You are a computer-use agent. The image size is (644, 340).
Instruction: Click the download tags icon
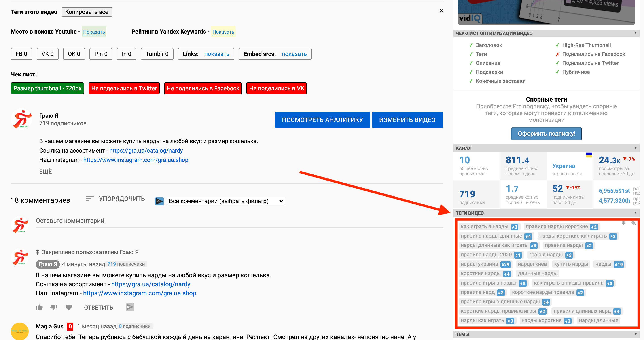pyautogui.click(x=623, y=223)
